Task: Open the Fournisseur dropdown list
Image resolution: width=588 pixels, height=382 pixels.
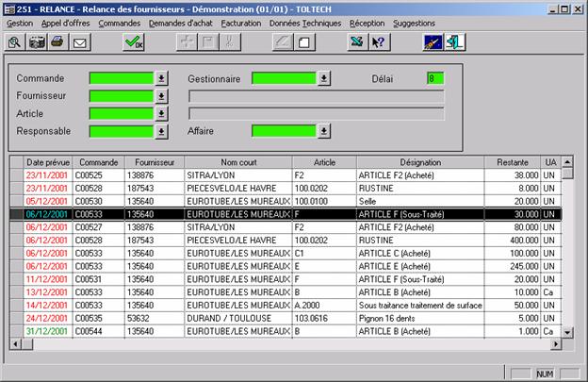Action: click(x=161, y=95)
